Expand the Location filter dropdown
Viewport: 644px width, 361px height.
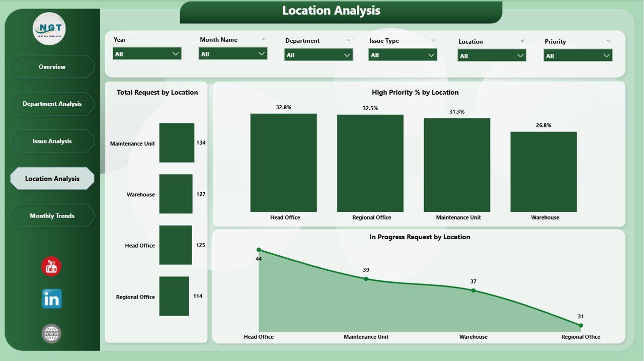point(521,55)
